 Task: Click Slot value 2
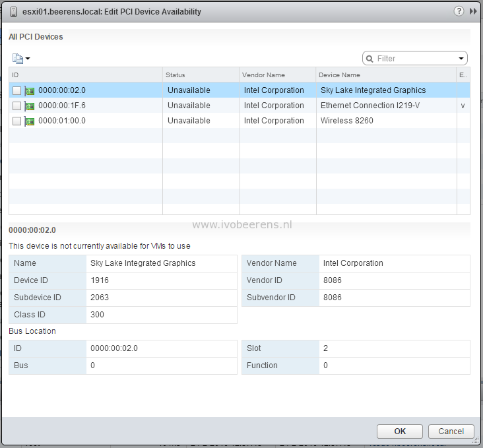[x=325, y=348]
